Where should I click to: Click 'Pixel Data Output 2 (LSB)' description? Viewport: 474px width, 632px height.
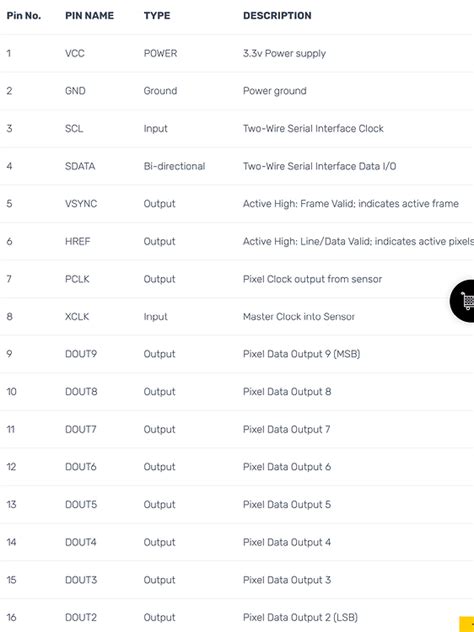point(300,617)
